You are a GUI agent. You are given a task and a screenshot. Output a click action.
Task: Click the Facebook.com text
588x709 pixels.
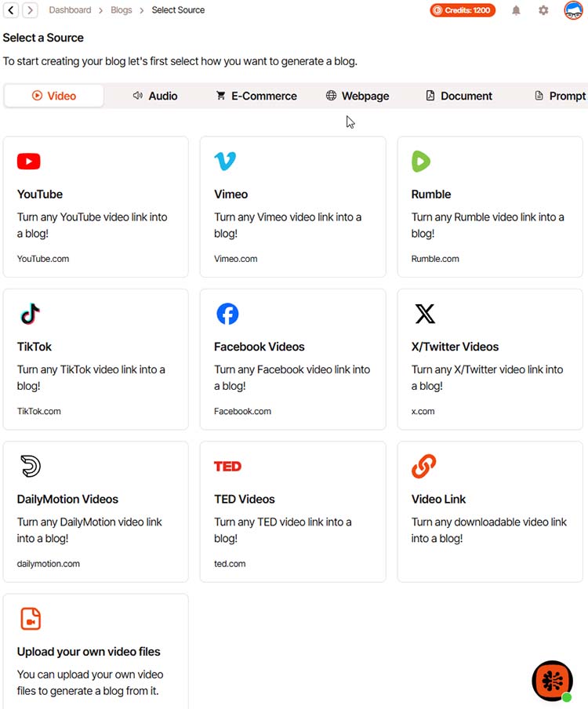coord(243,411)
